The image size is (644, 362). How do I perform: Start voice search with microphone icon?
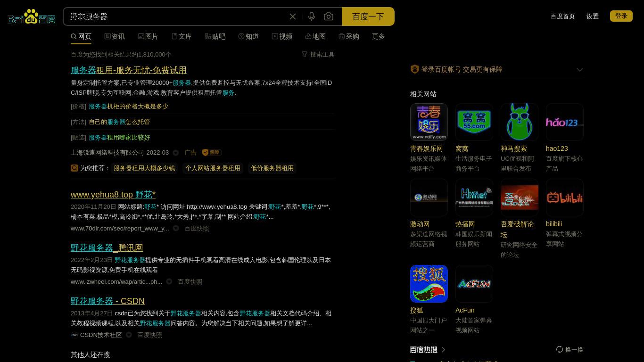click(312, 16)
